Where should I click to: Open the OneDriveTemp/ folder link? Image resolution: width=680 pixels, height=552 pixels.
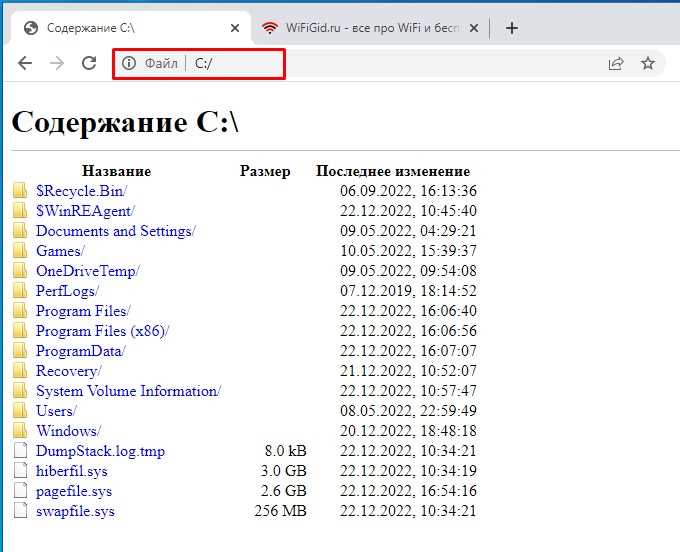pyautogui.click(x=88, y=271)
